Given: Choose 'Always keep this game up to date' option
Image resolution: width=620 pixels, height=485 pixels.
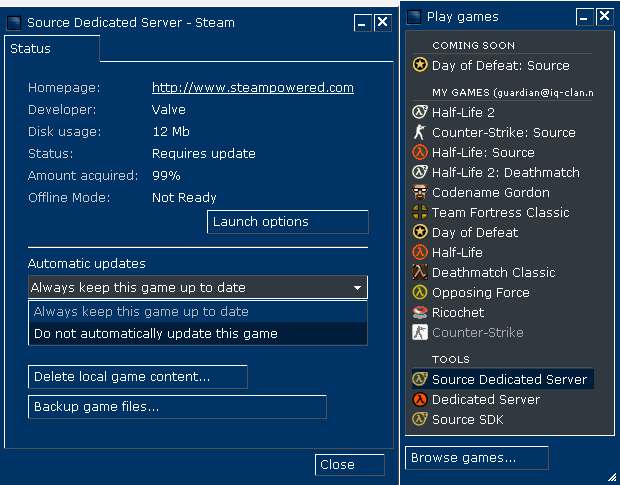Looking at the screenshot, I should pos(198,312).
